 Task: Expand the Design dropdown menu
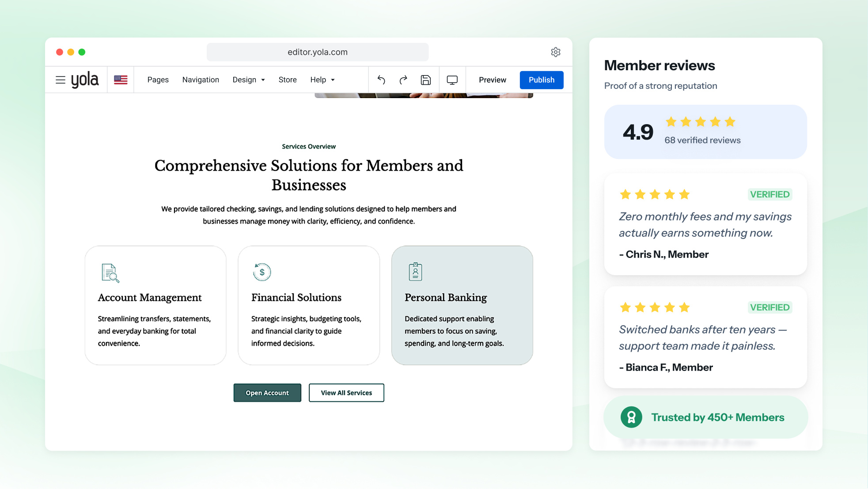click(x=249, y=80)
